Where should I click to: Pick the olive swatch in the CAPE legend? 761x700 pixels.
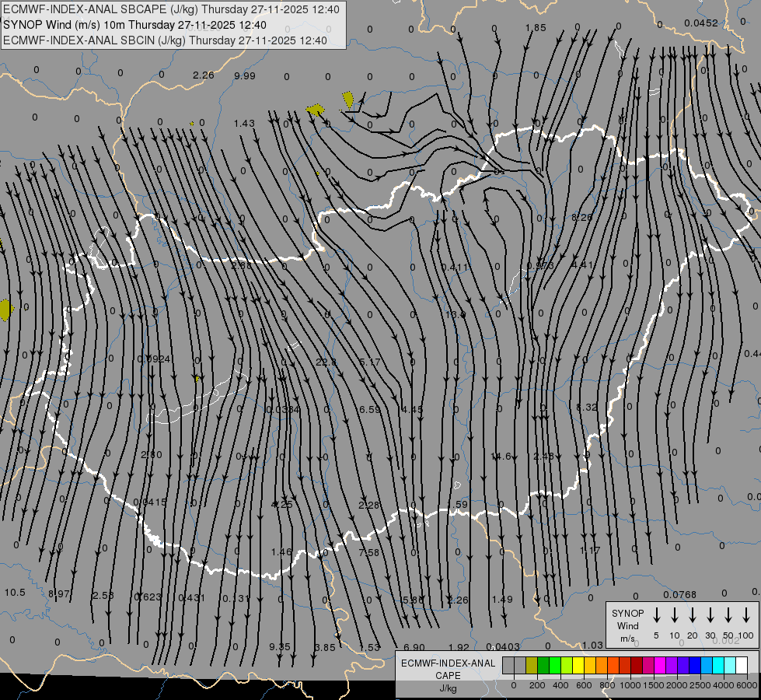click(x=532, y=666)
